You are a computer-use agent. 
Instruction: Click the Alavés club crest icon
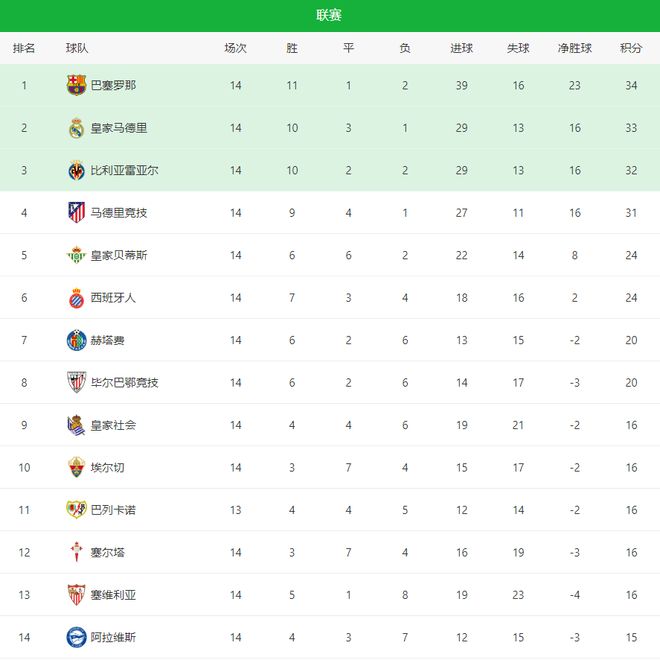(76, 637)
